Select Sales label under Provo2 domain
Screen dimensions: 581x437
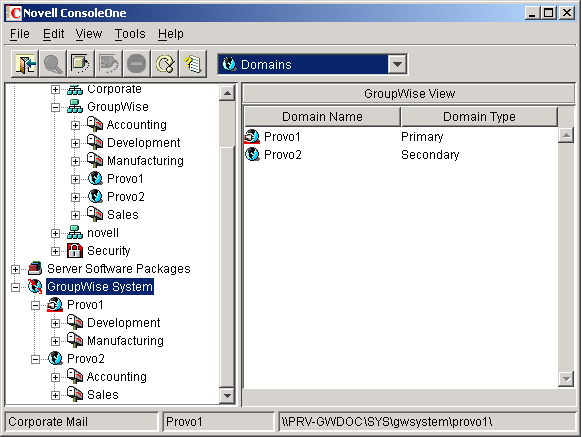pos(103,395)
